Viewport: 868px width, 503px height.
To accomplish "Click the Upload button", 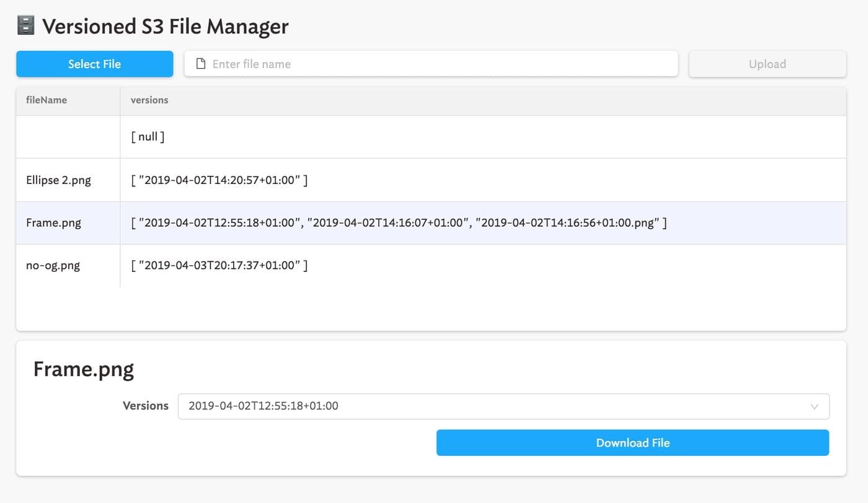I will pyautogui.click(x=767, y=64).
